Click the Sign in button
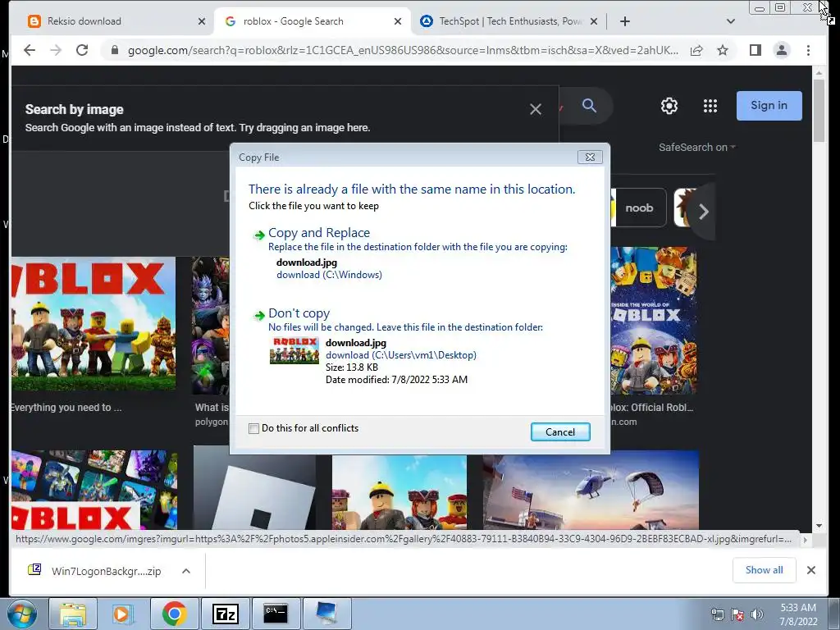This screenshot has width=840, height=630. click(x=769, y=106)
